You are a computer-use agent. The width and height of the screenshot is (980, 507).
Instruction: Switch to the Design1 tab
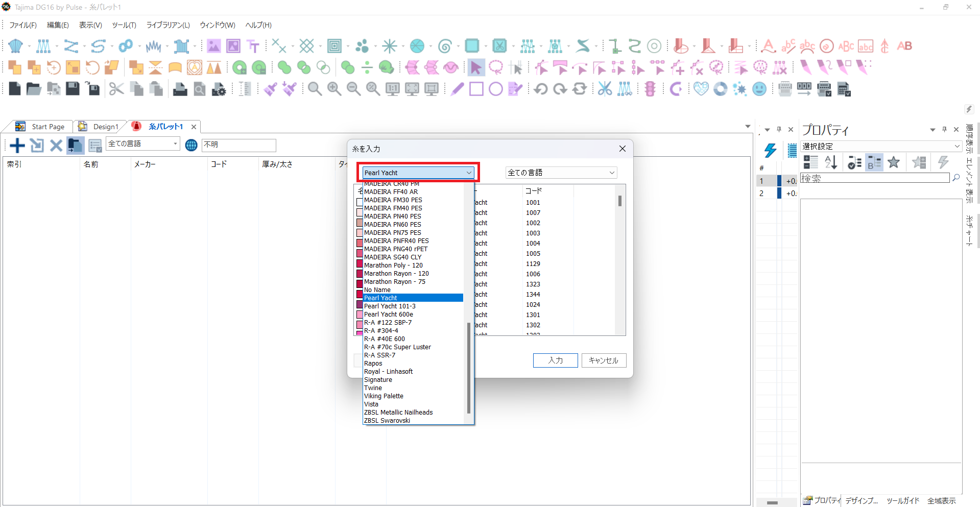(99, 127)
